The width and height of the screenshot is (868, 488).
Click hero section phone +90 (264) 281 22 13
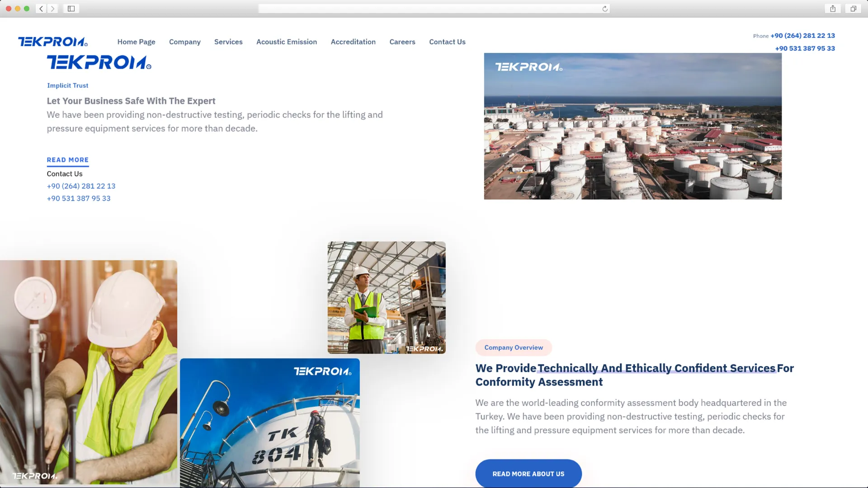(x=81, y=186)
